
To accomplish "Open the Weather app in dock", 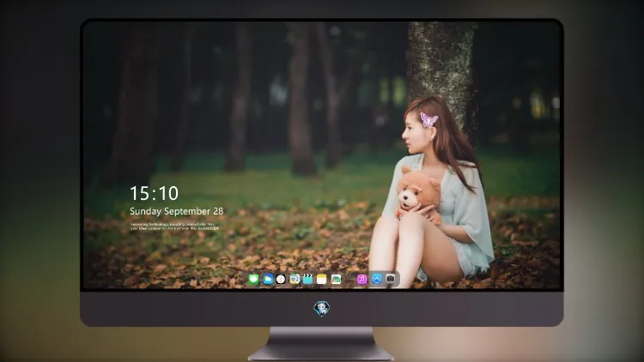I will tap(268, 280).
